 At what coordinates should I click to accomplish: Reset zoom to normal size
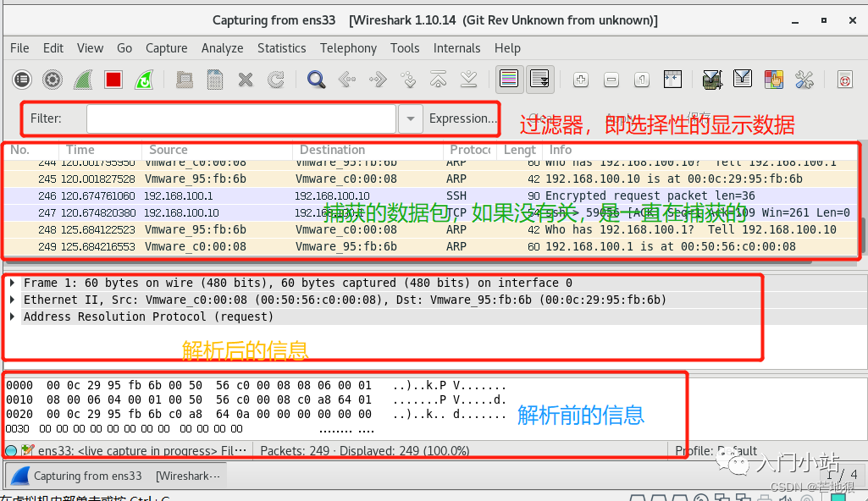click(x=642, y=80)
